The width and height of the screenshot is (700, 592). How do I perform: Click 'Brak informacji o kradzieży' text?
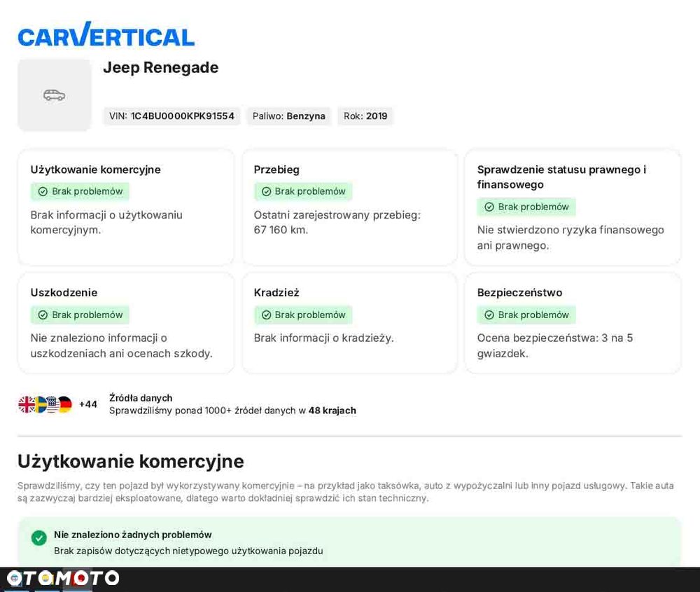pos(323,338)
